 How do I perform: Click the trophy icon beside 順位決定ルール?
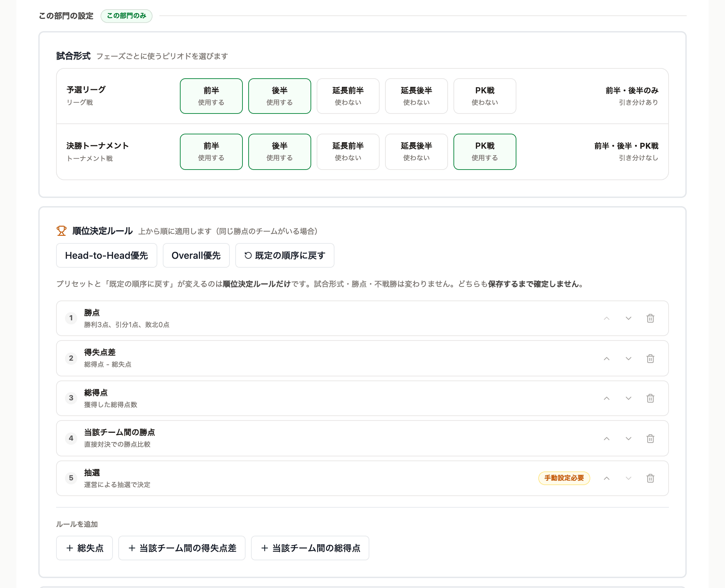(x=62, y=231)
